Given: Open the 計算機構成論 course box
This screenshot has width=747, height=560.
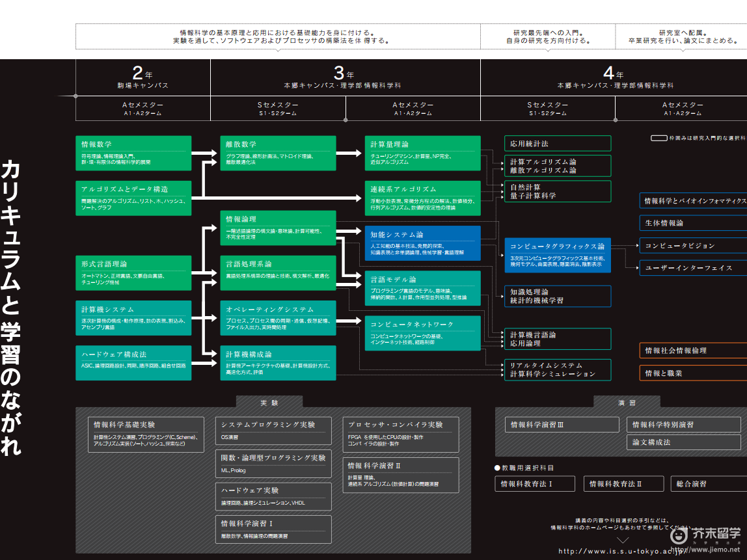Looking at the screenshot, I should (278, 363).
